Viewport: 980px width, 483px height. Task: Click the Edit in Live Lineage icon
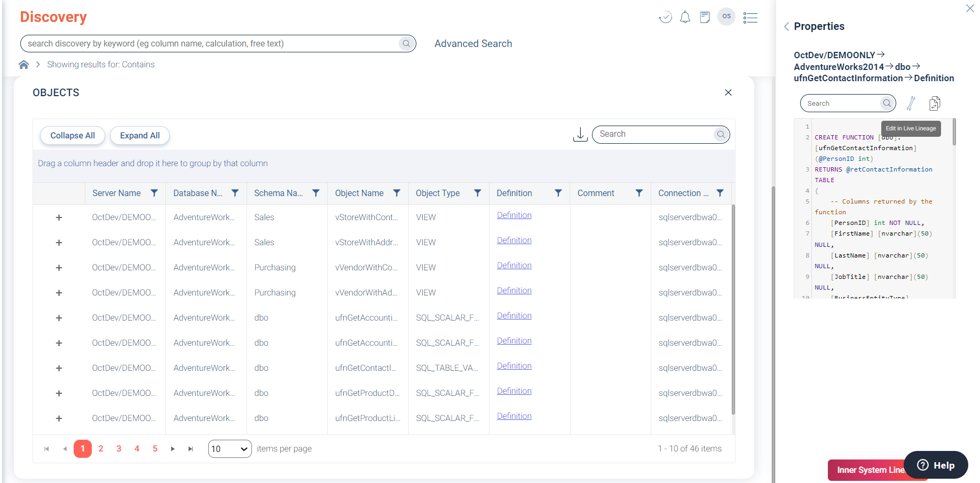[911, 103]
